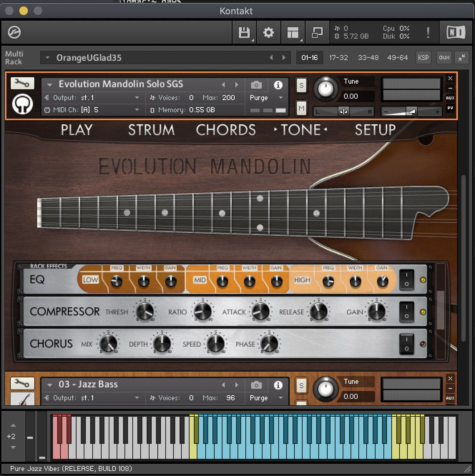Click the KSP button

point(423,58)
